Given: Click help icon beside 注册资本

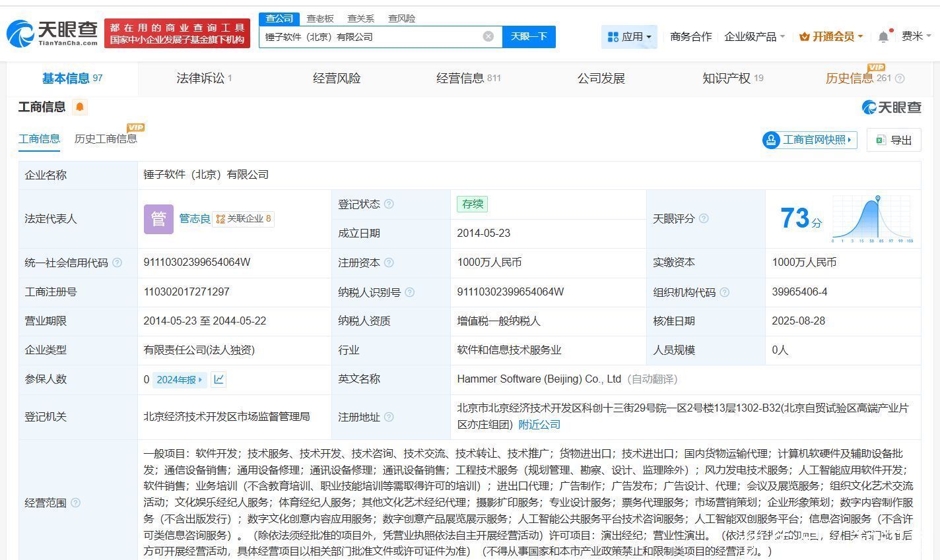Looking at the screenshot, I should [389, 263].
